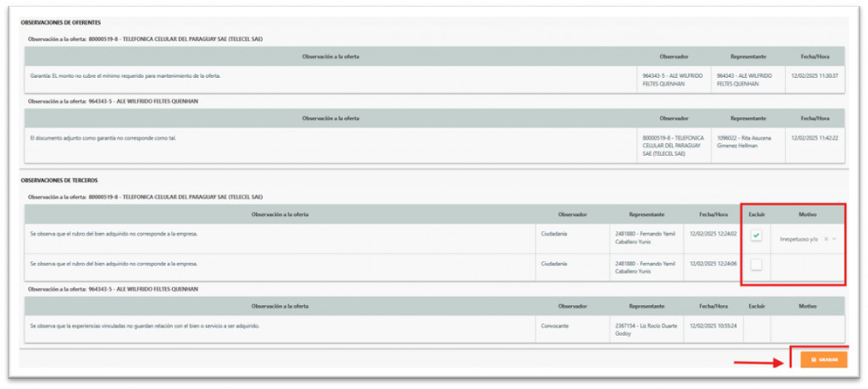Uncheck the Excluir checkbox for the 12:24:02 observation

click(x=756, y=236)
